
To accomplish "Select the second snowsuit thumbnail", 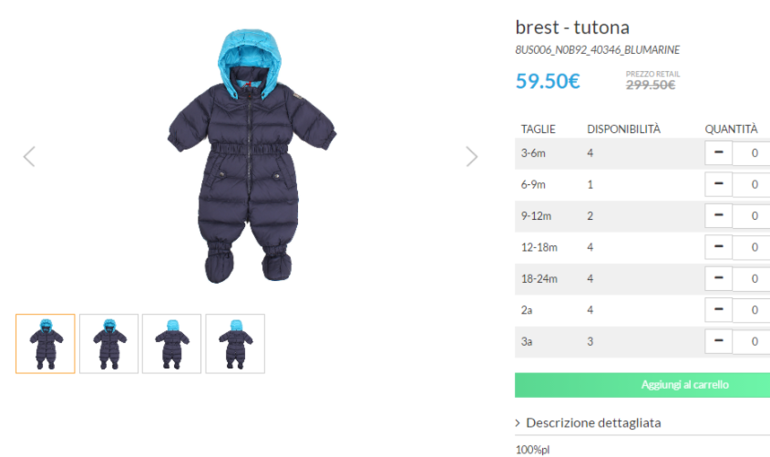I will coord(109,344).
